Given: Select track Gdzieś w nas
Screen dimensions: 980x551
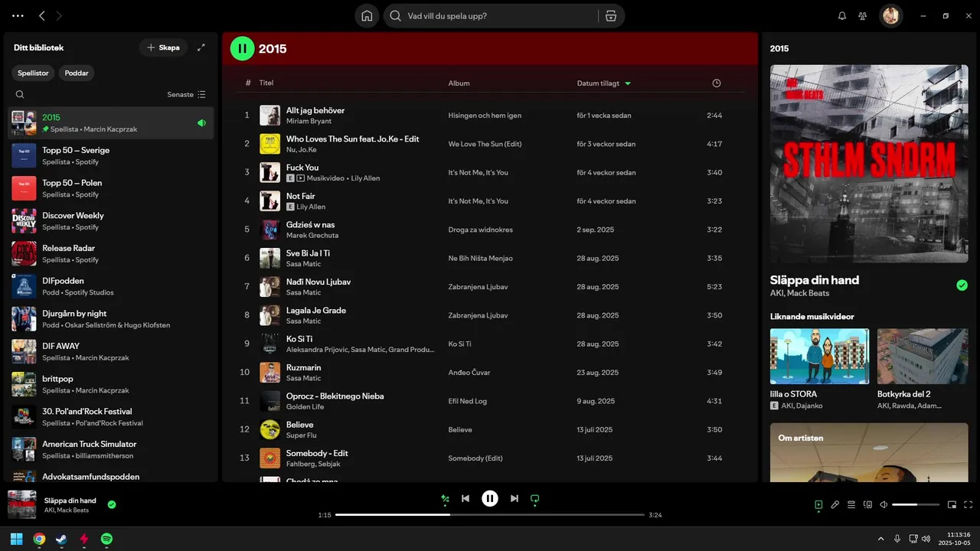Looking at the screenshot, I should 490,230.
